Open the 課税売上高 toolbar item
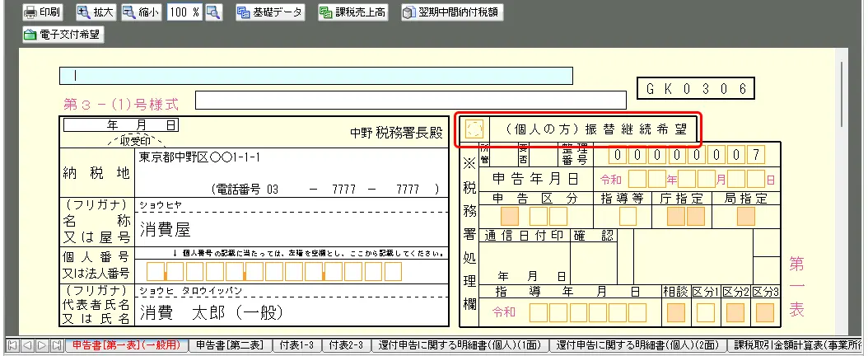This screenshot has height=356, width=868. 354,12
